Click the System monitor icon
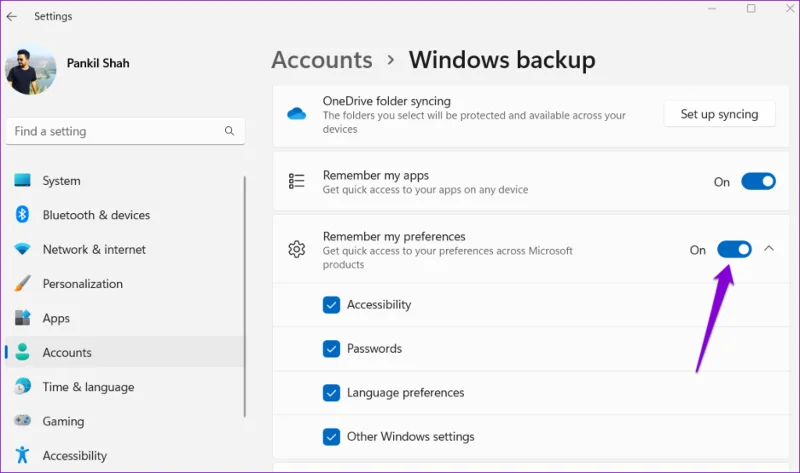 click(x=22, y=180)
